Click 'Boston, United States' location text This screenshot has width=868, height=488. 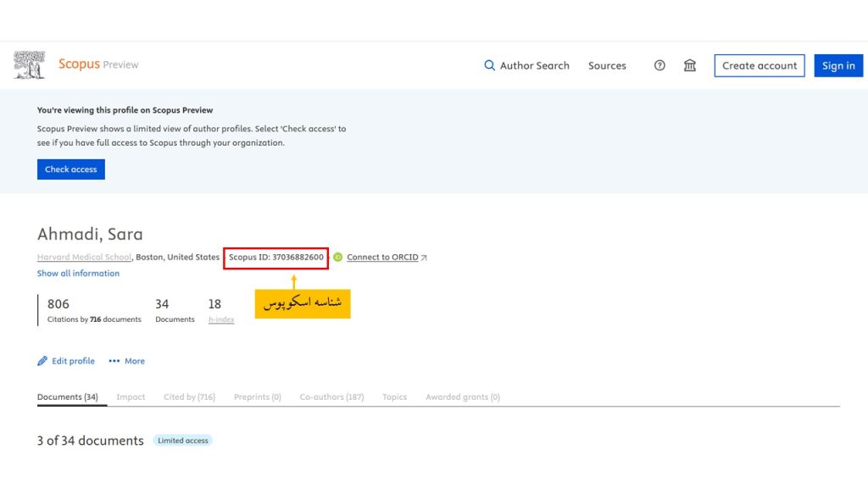(178, 257)
